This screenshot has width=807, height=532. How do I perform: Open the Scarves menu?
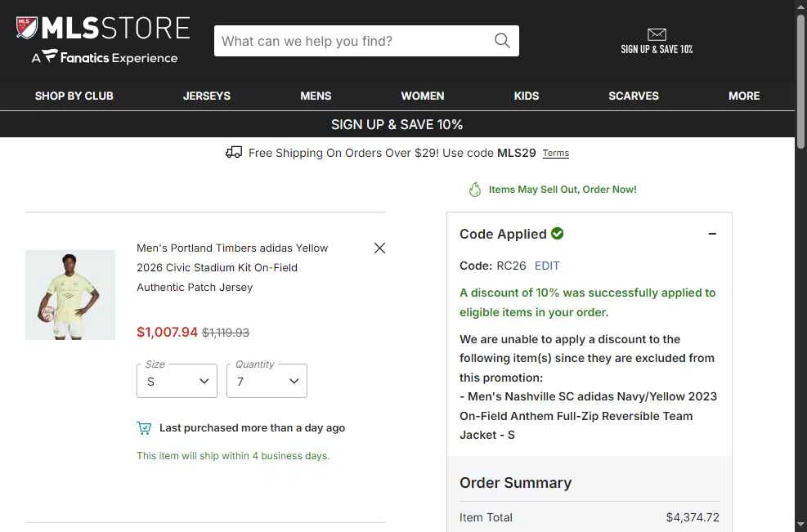tap(634, 96)
